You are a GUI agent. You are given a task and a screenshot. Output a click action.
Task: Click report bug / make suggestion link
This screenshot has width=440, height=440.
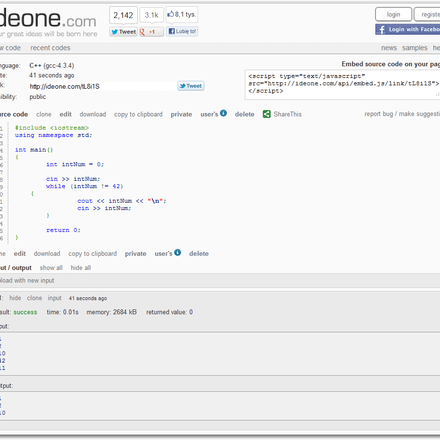coord(402,114)
